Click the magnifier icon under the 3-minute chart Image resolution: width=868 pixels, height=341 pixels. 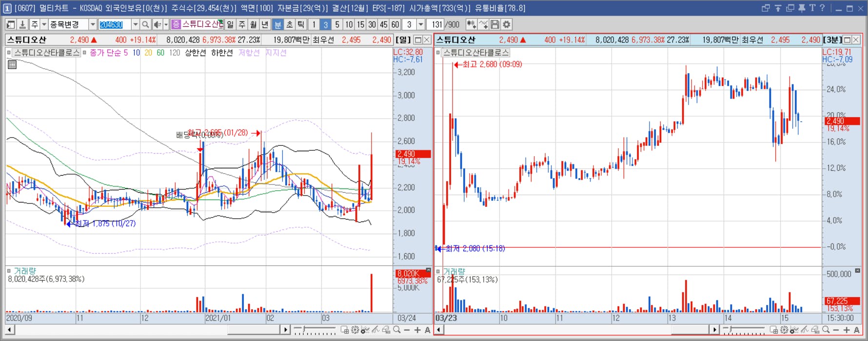tap(826, 330)
